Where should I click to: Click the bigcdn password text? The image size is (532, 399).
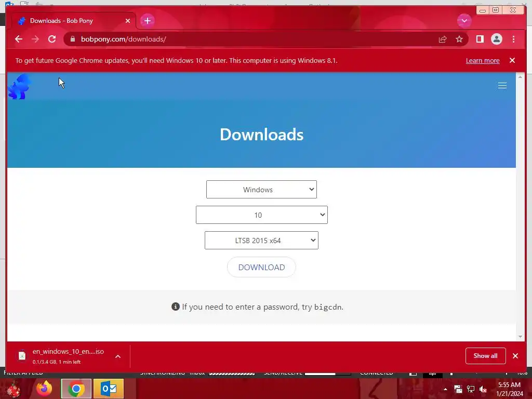point(328,307)
